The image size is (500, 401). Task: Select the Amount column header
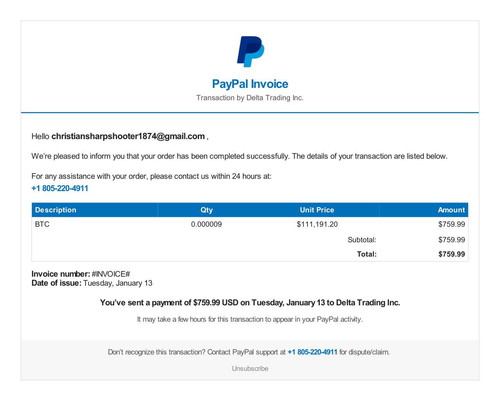pyautogui.click(x=451, y=210)
